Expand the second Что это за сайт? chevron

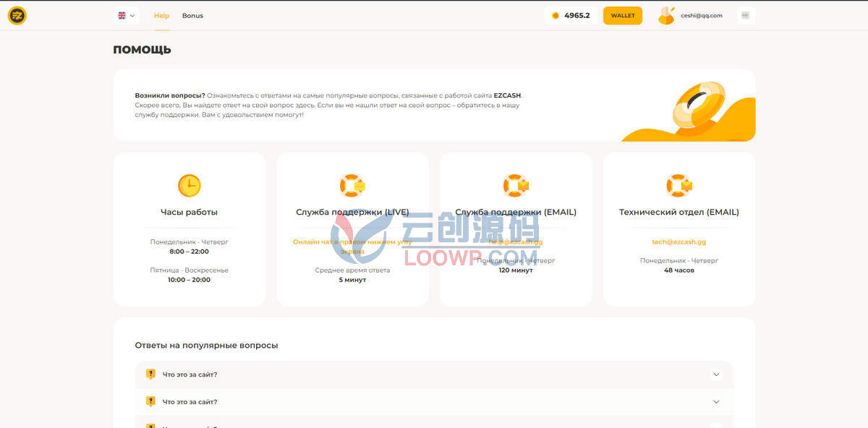[716, 401]
